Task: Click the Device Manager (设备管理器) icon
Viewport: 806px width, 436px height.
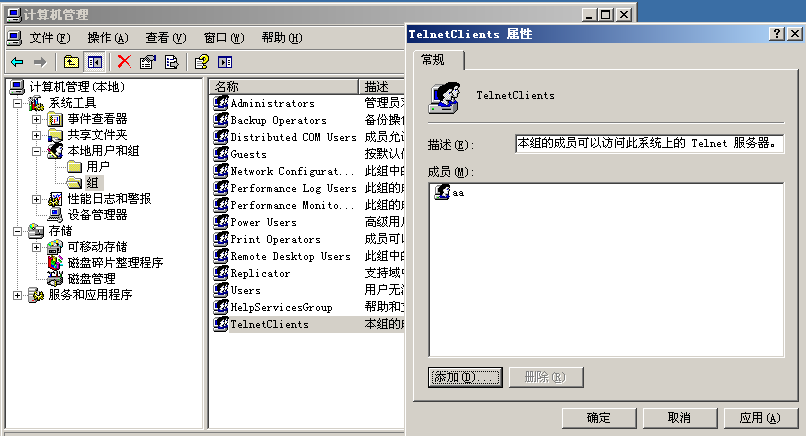Action: click(x=55, y=214)
